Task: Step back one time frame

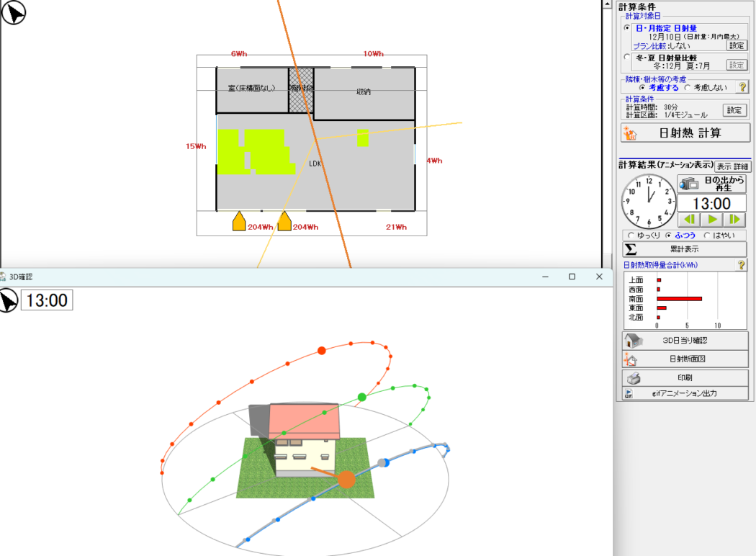Action: pos(689,219)
